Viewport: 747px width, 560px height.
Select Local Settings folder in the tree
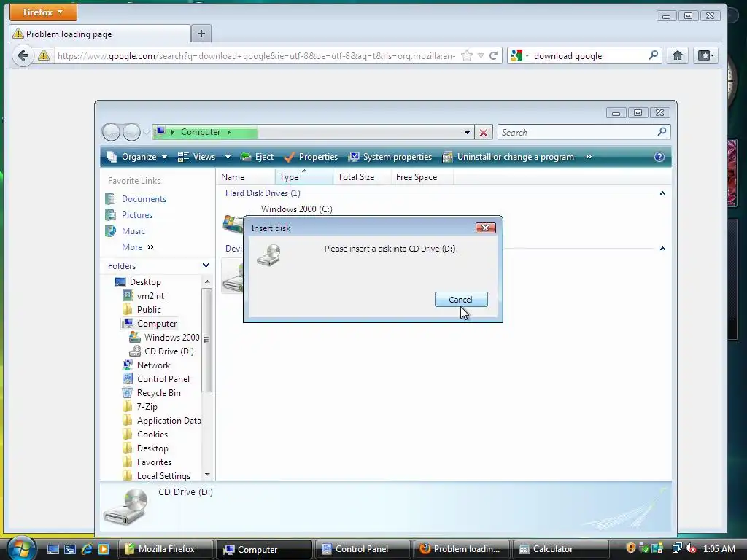tap(157, 475)
